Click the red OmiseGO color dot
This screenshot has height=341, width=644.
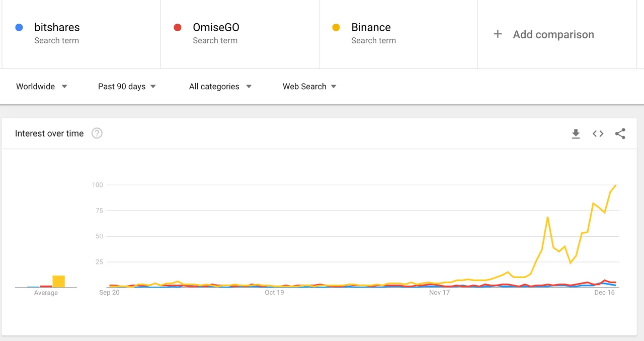(x=178, y=28)
